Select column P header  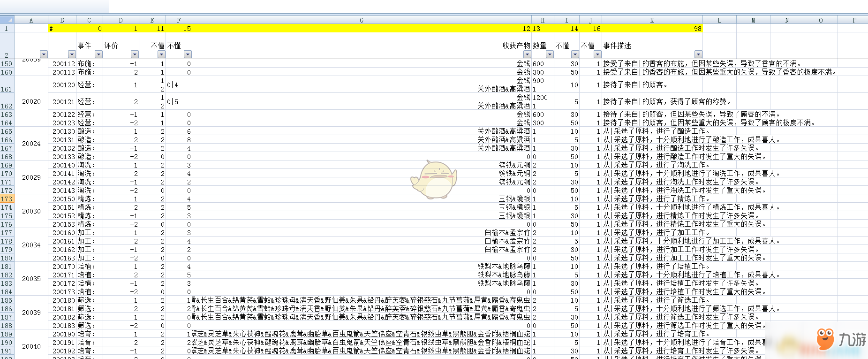[853, 20]
